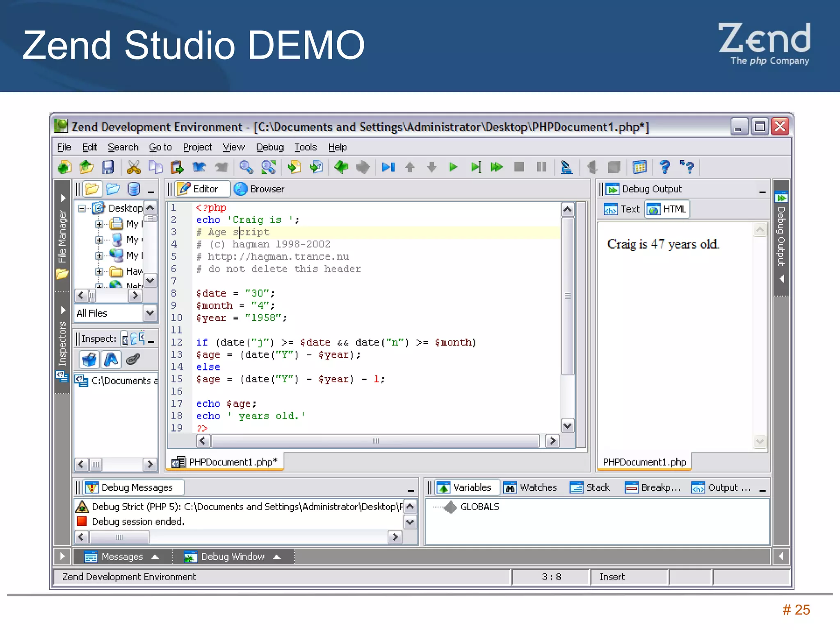Image resolution: width=840 pixels, height=630 pixels.
Task: Toggle the File Manager side panel
Action: (x=62, y=236)
